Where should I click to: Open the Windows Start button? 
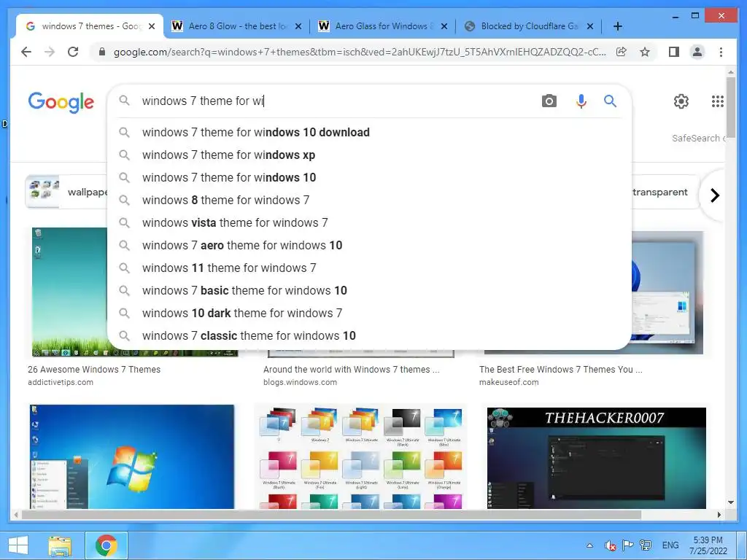[18, 545]
